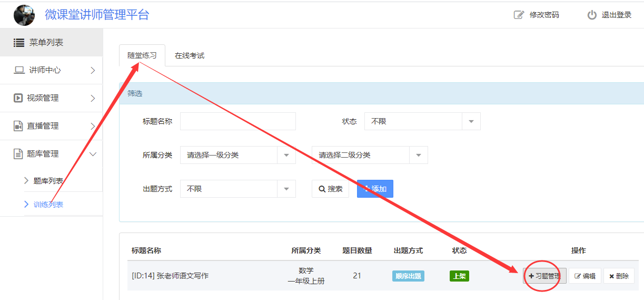The image size is (644, 300).
Task: Click 退出登录 to log out
Action: [x=617, y=15]
